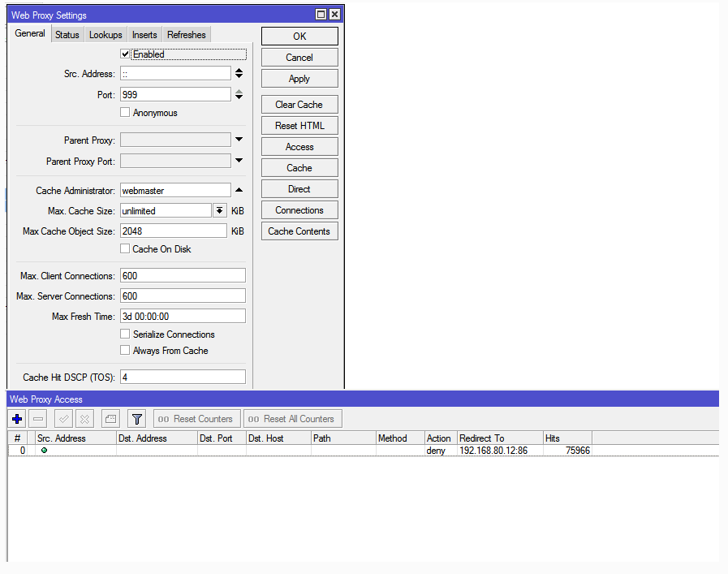Open the Max. Cache Size dropdown
This screenshot has height=574, width=728.
pyautogui.click(x=219, y=210)
